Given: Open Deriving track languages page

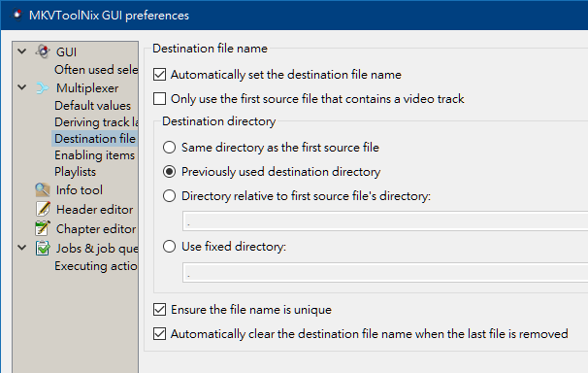Looking at the screenshot, I should click(96, 122).
